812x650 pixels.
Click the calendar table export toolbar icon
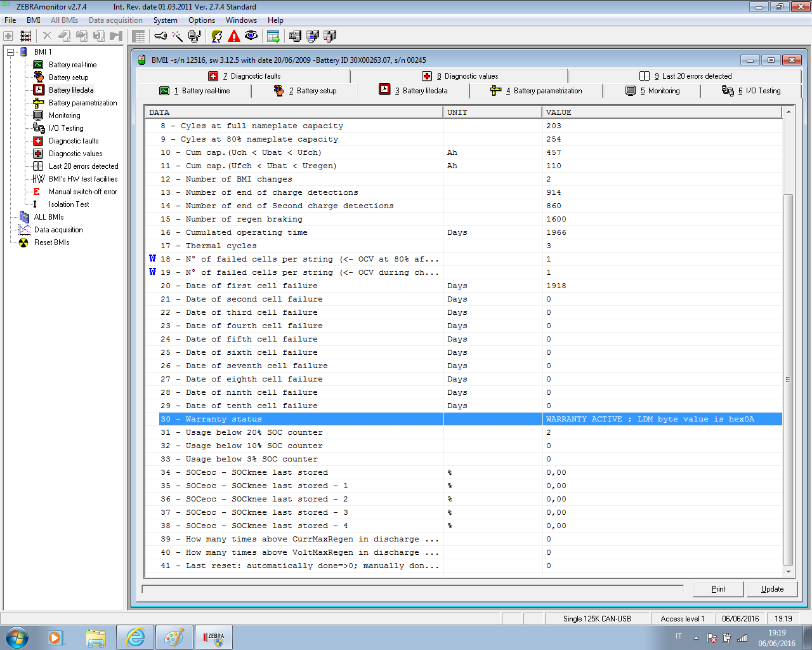(273, 36)
